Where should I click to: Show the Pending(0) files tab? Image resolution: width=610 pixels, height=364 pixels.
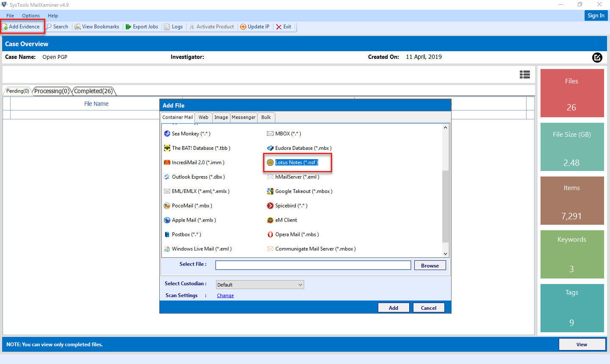[x=18, y=91]
